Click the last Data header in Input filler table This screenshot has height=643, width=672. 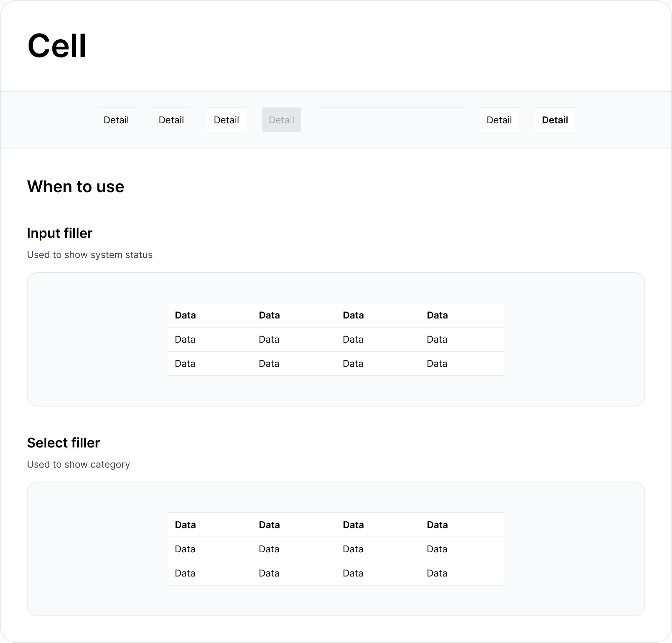click(437, 315)
